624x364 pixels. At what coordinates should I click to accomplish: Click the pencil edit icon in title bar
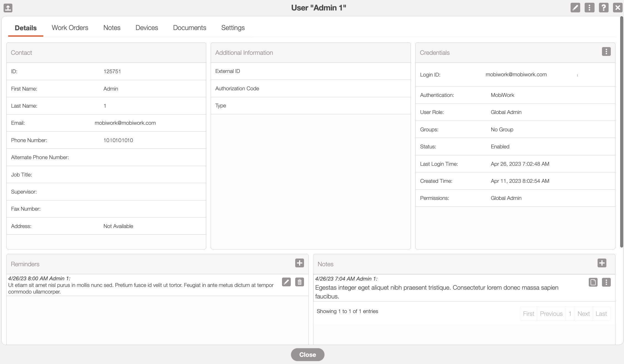tap(575, 8)
